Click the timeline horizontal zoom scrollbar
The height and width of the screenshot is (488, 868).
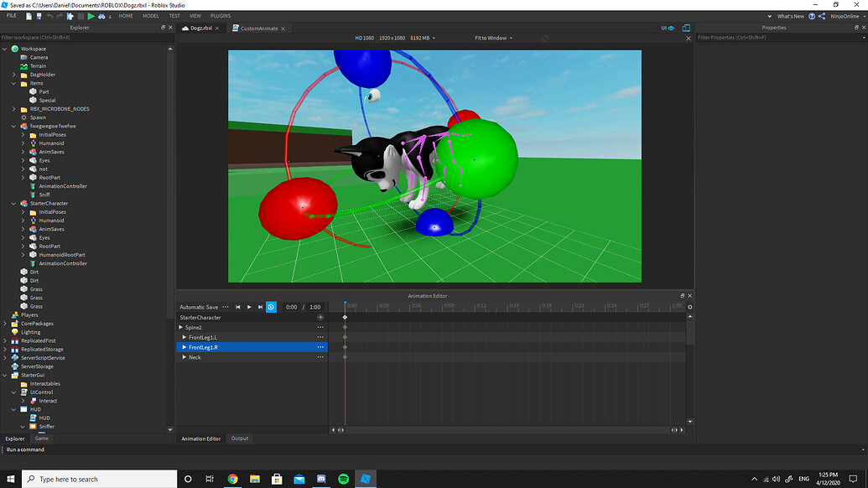tap(507, 430)
